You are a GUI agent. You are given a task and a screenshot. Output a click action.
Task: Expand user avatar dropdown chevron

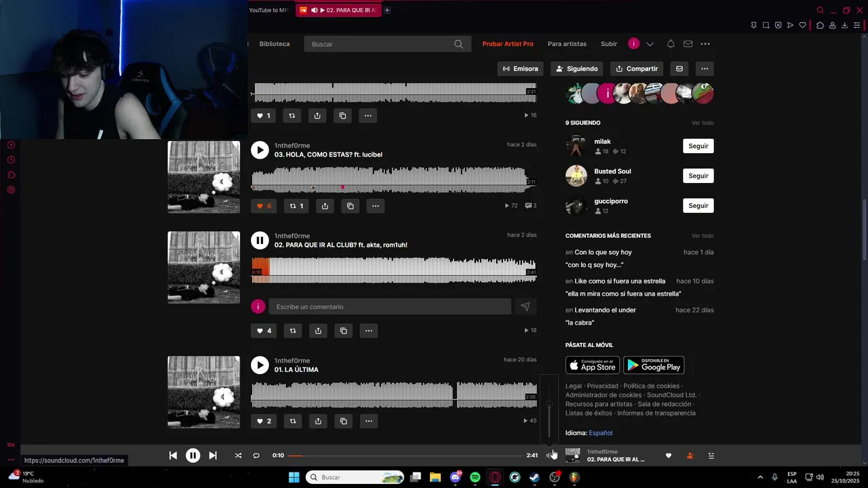pos(650,44)
